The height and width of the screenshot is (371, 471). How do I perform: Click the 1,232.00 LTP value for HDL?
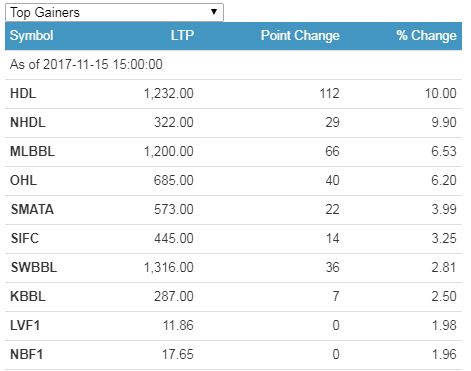169,94
